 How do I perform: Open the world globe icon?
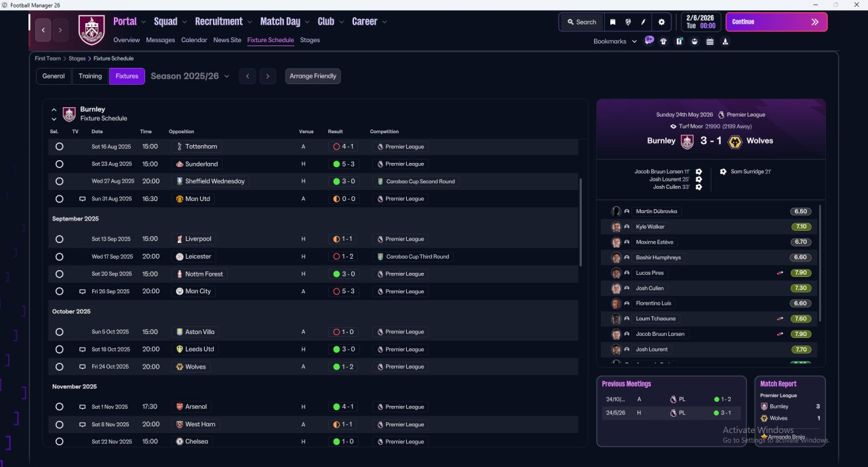(628, 22)
